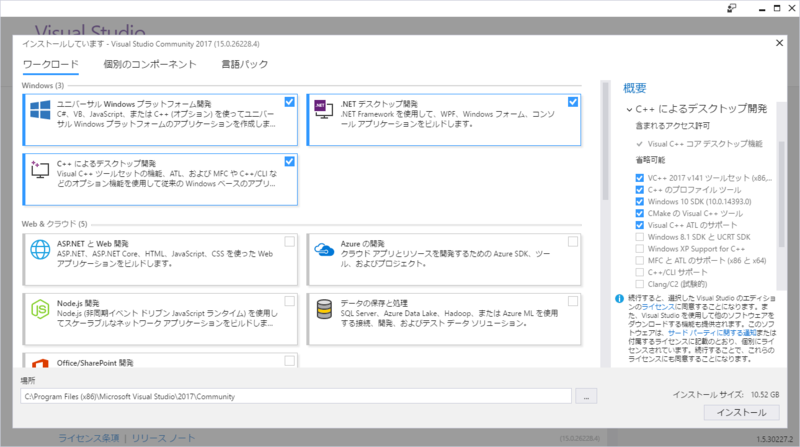This screenshot has height=447, width=800.
Task: Uncheck Visual C++ ATL のサポート option
Action: pyautogui.click(x=639, y=225)
